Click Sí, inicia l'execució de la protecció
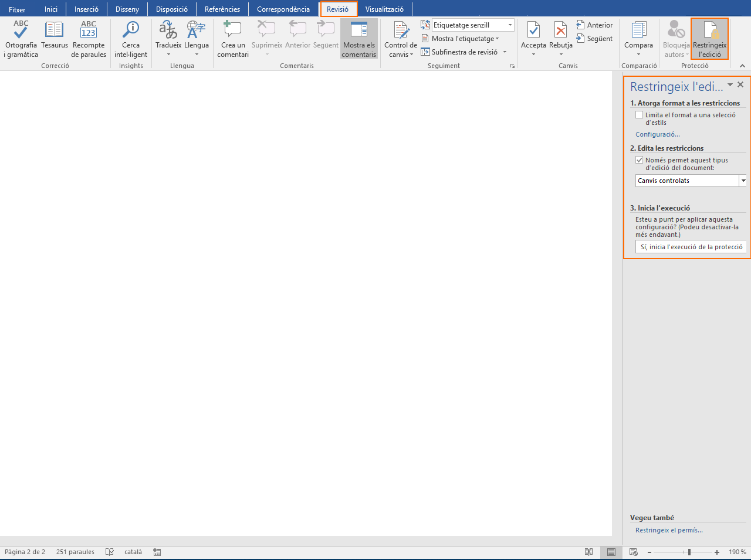 click(x=691, y=247)
